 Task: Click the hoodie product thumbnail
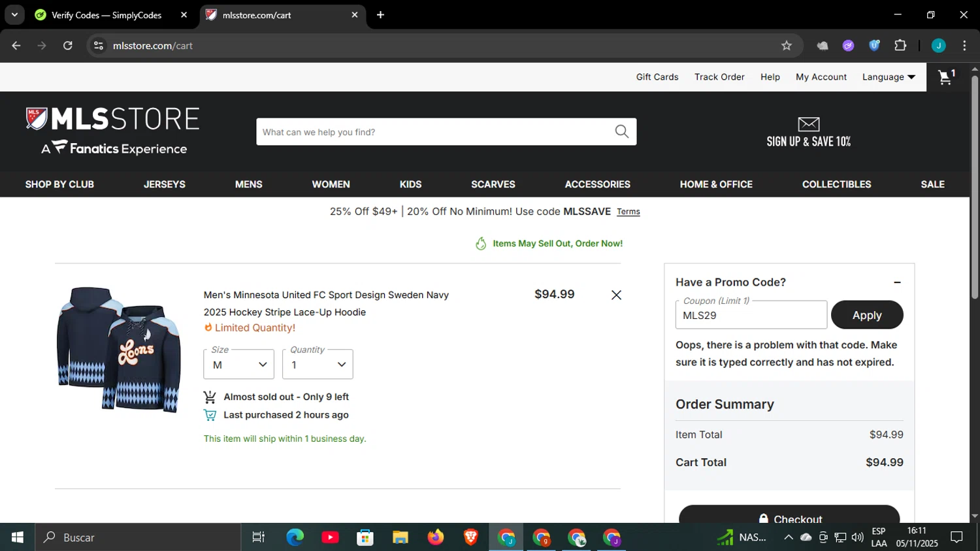pyautogui.click(x=119, y=350)
